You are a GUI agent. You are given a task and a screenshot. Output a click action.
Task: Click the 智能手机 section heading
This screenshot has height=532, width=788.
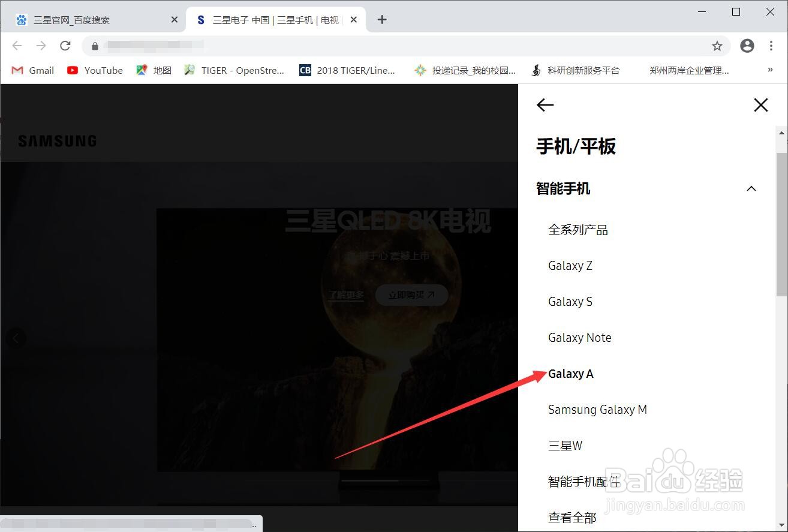pyautogui.click(x=563, y=188)
